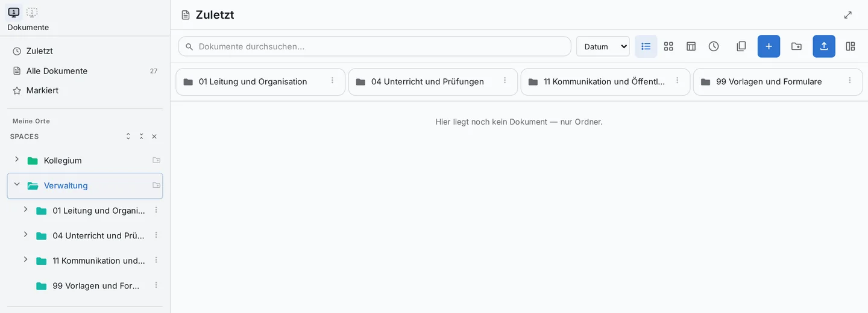Click the blue upload button
The width and height of the screenshot is (868, 313).
click(x=824, y=46)
